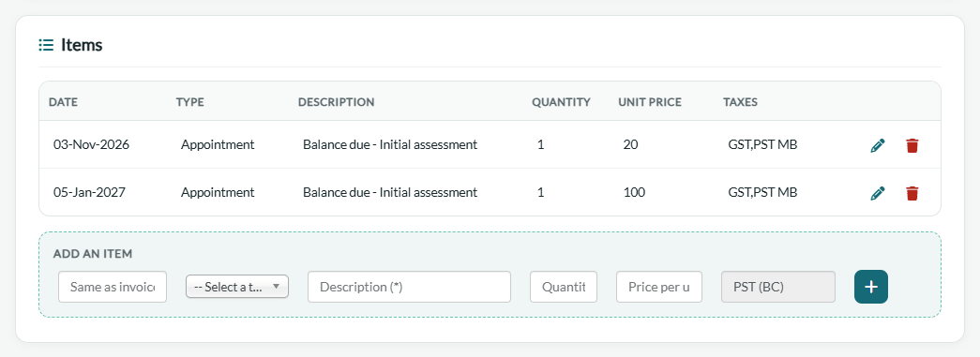
Task: Click Appointment type in 05-Jan-2027 row
Action: click(x=218, y=192)
